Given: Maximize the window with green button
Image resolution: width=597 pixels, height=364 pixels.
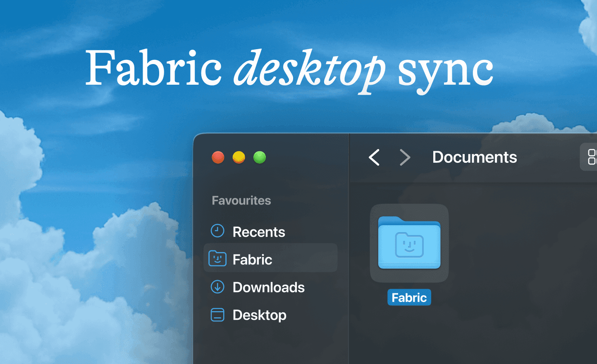Looking at the screenshot, I should point(260,157).
